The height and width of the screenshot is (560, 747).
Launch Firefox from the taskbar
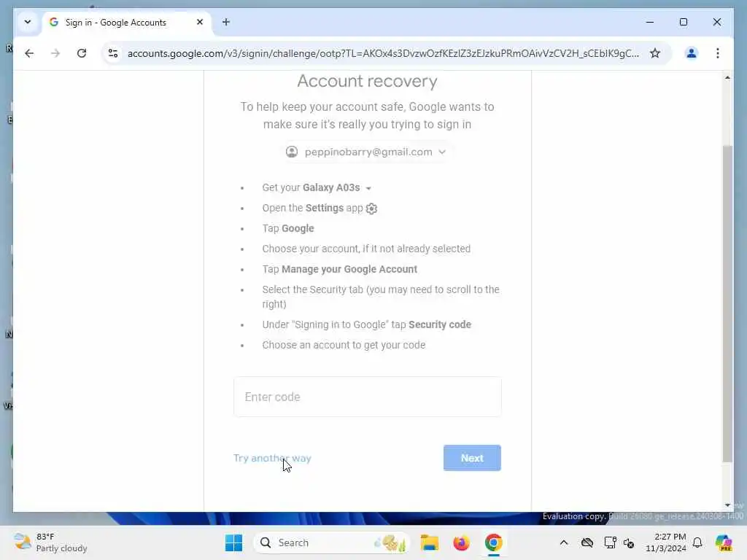tap(461, 542)
